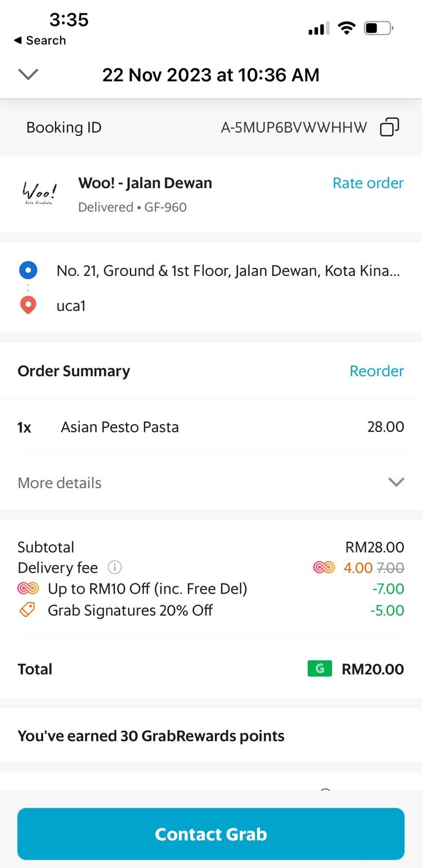422x868 pixels.
Task: Tap the blue pickup location marker
Action: [x=28, y=270]
